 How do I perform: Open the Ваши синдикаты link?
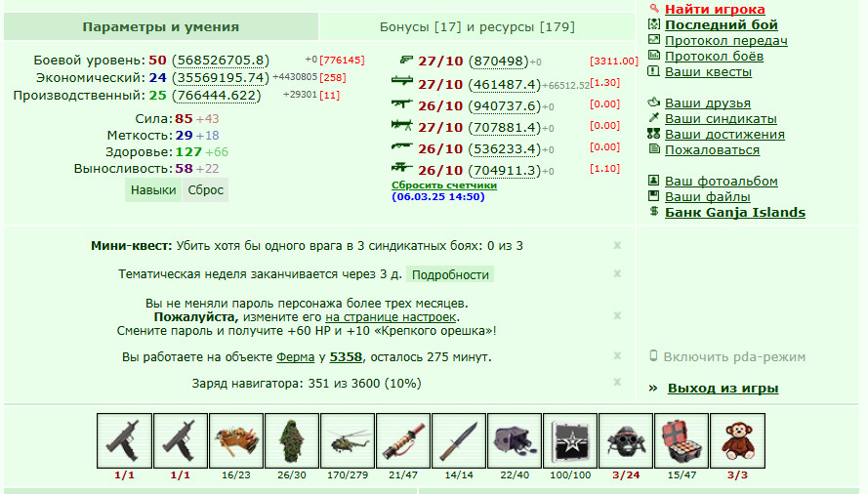721,118
